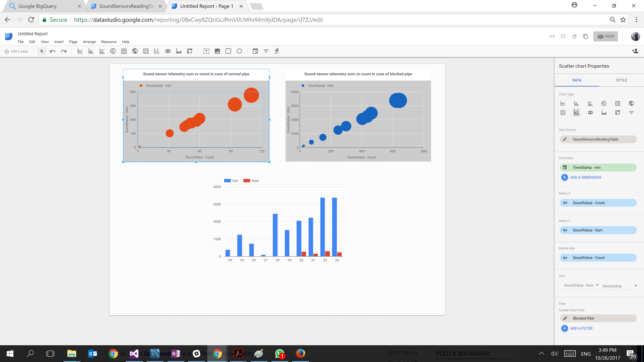644x362 pixels.
Task: Select the table tool in toolbar
Action: click(x=124, y=51)
